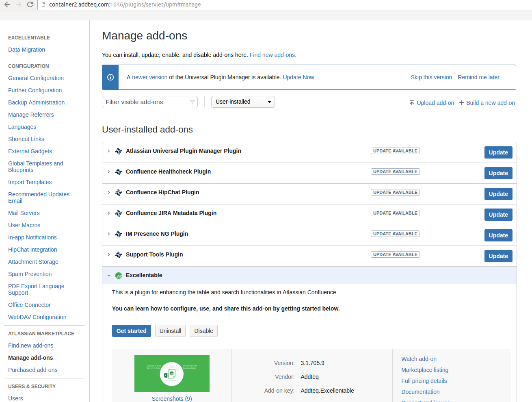Viewport: 532px width, 402px height.
Task: Open Data Migration in the sidebar
Action: [26, 50]
